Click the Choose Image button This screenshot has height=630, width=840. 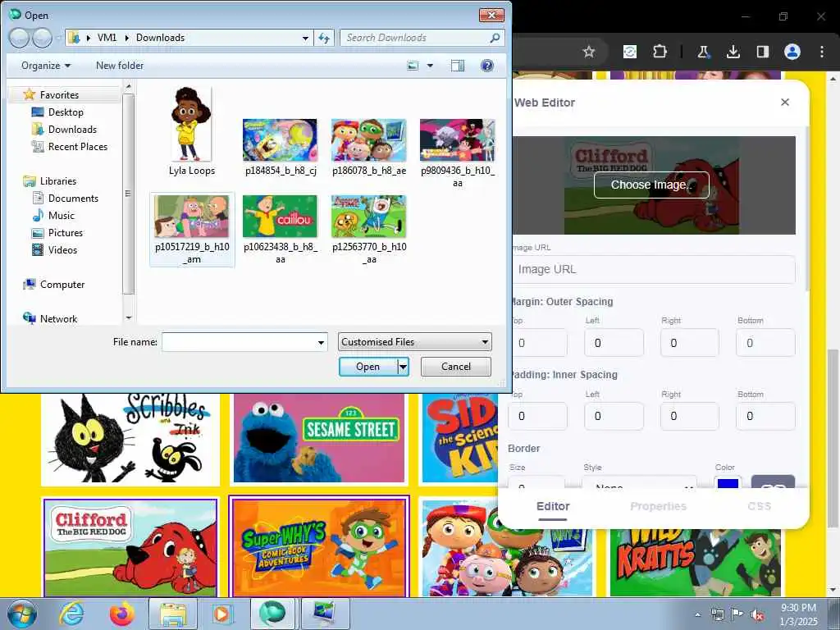pos(651,185)
